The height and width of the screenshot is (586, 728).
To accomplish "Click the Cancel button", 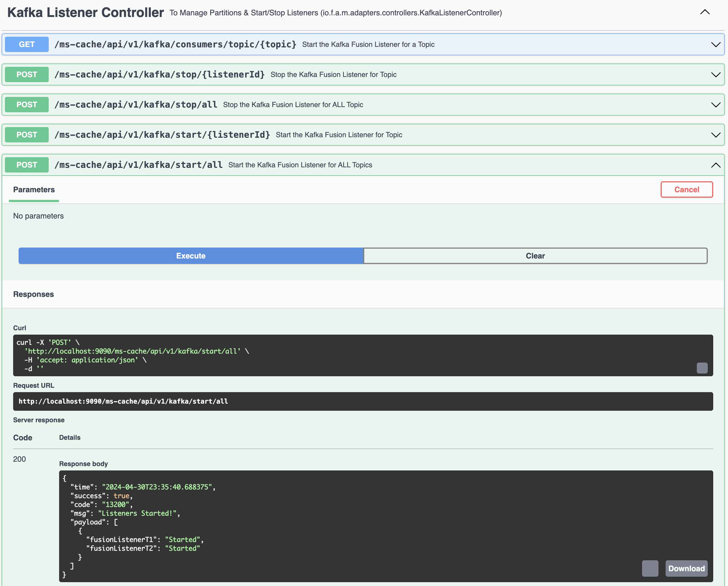I will coord(687,189).
